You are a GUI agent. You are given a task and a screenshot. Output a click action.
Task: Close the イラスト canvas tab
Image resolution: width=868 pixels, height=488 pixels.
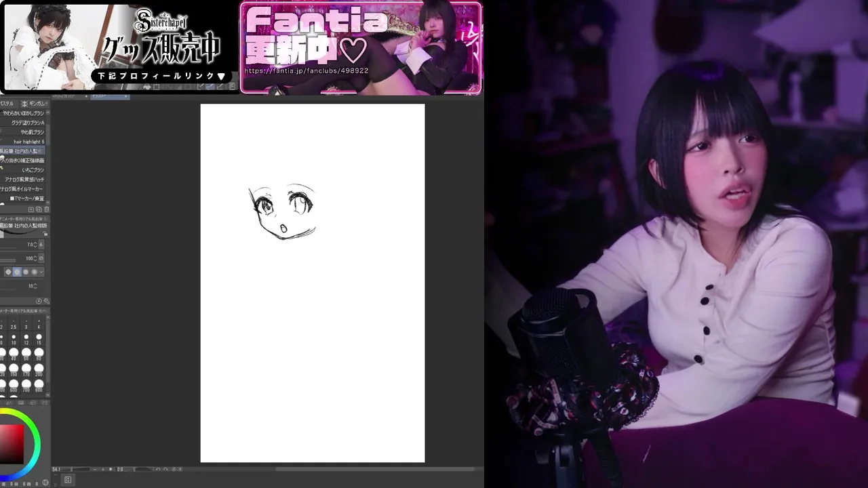click(127, 97)
